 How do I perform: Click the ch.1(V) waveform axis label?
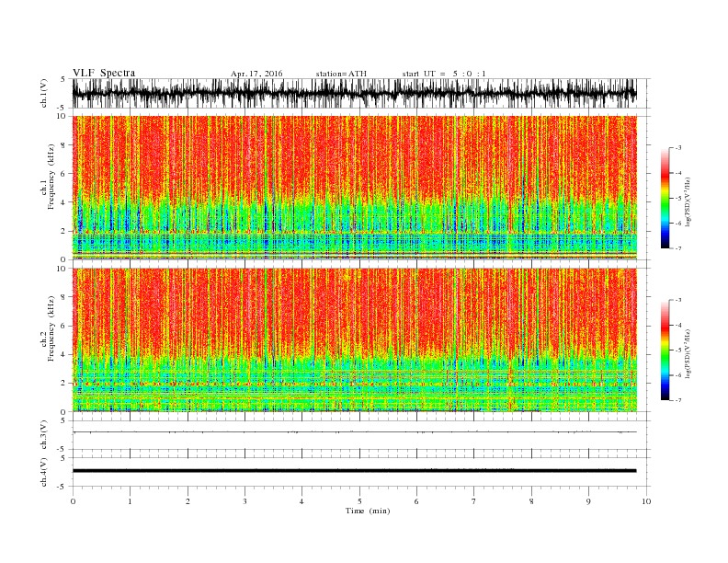(x=44, y=93)
